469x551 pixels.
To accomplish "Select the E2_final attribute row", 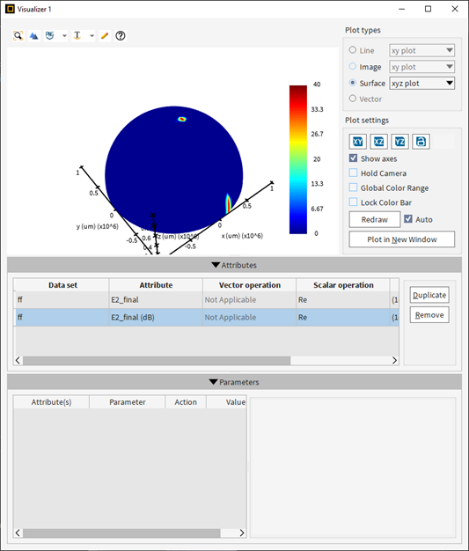I will tap(206, 300).
